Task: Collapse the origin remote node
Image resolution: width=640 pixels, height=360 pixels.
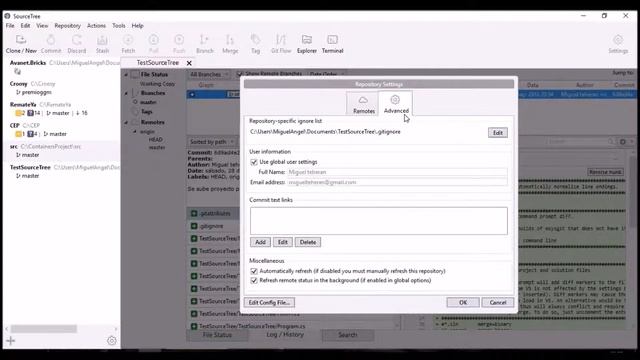Action: coord(135,131)
